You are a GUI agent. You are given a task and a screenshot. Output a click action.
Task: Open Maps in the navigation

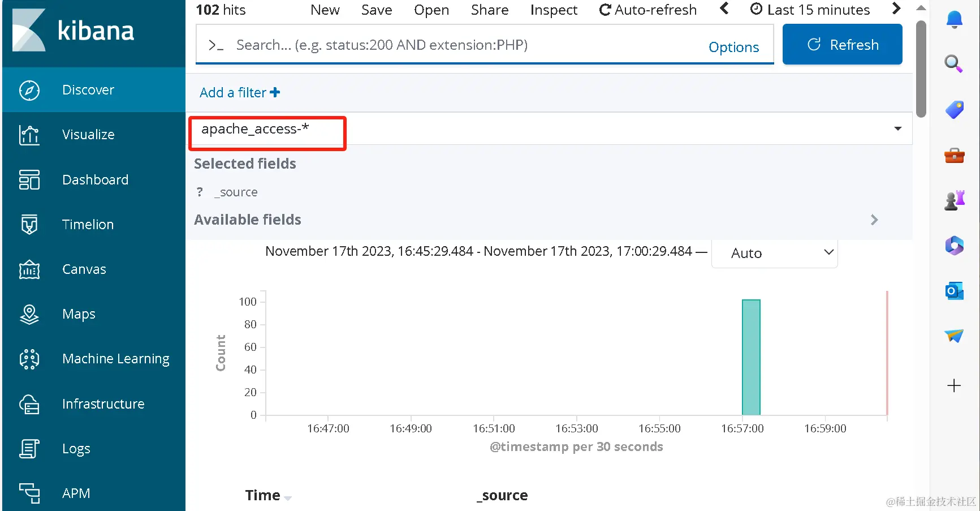click(79, 314)
